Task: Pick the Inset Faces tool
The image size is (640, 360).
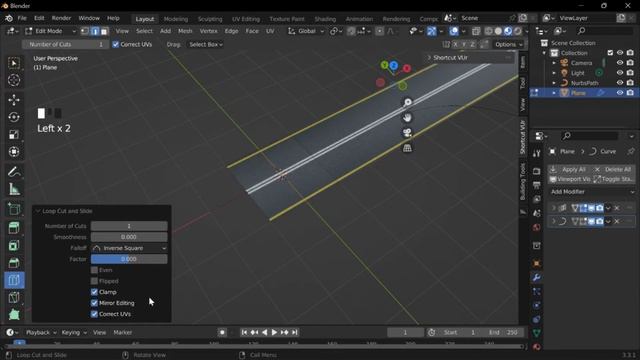Action: pos(14,245)
